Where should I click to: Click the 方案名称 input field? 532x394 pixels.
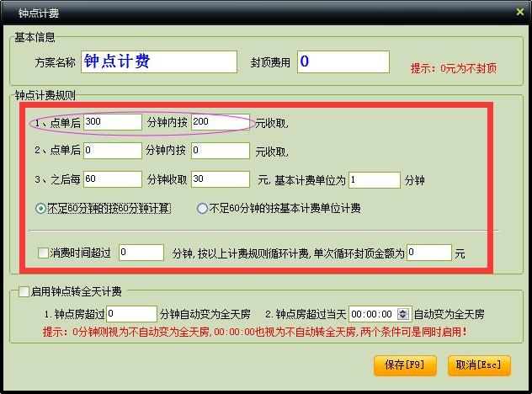point(159,61)
